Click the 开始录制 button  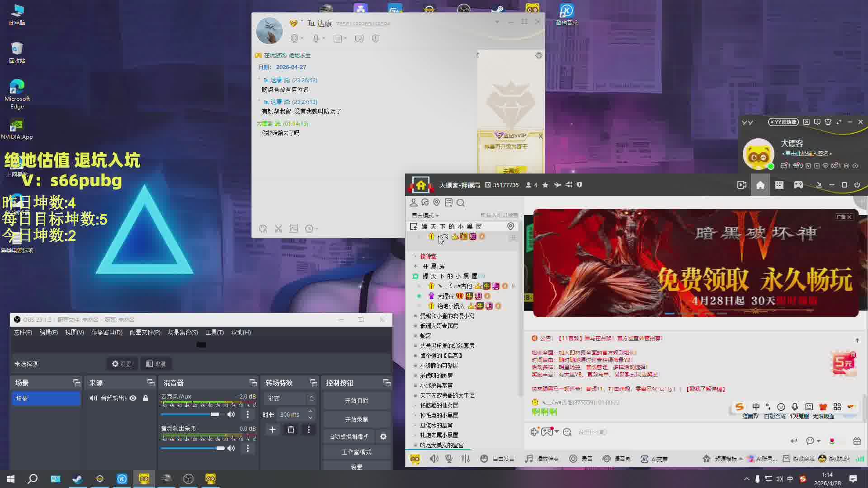click(x=356, y=419)
